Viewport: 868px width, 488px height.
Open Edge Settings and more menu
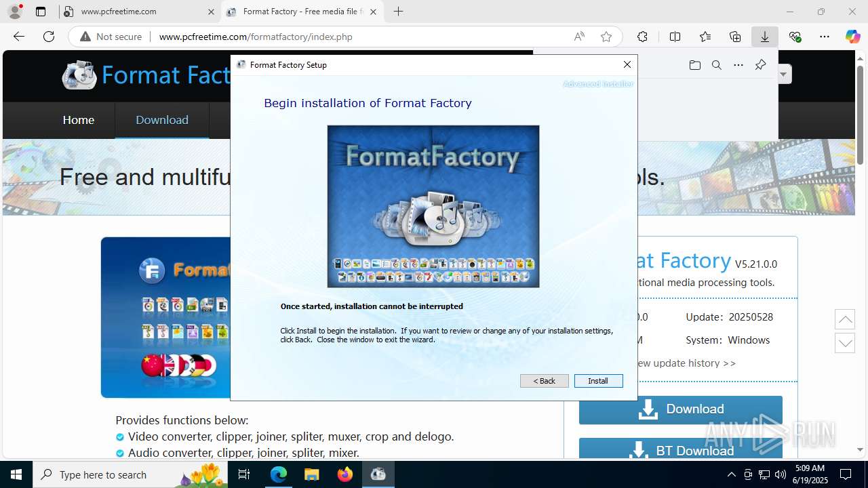click(x=825, y=37)
